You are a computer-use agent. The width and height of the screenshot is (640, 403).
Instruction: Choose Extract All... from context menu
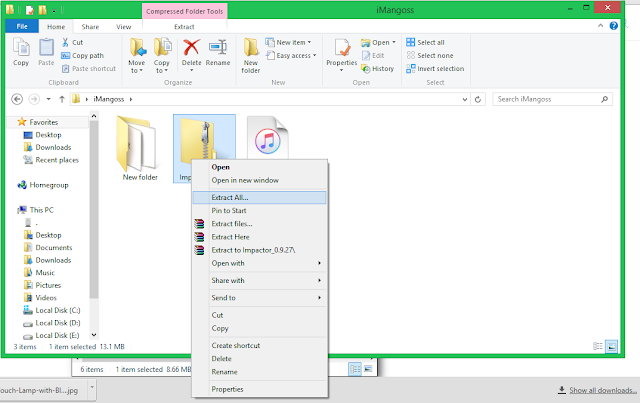click(260, 198)
